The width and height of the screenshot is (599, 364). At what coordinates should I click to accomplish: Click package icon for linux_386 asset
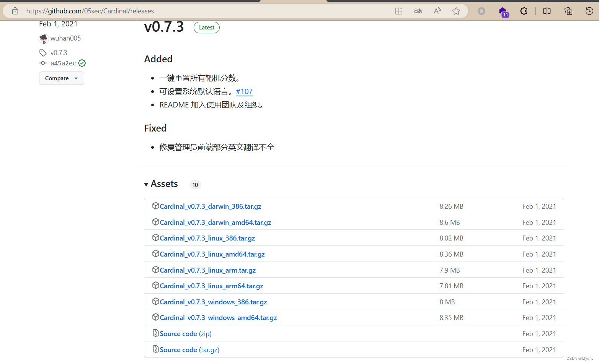click(155, 237)
